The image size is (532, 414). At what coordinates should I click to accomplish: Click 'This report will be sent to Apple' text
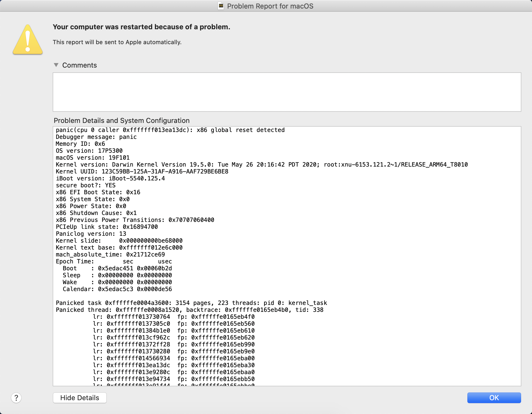click(x=117, y=42)
